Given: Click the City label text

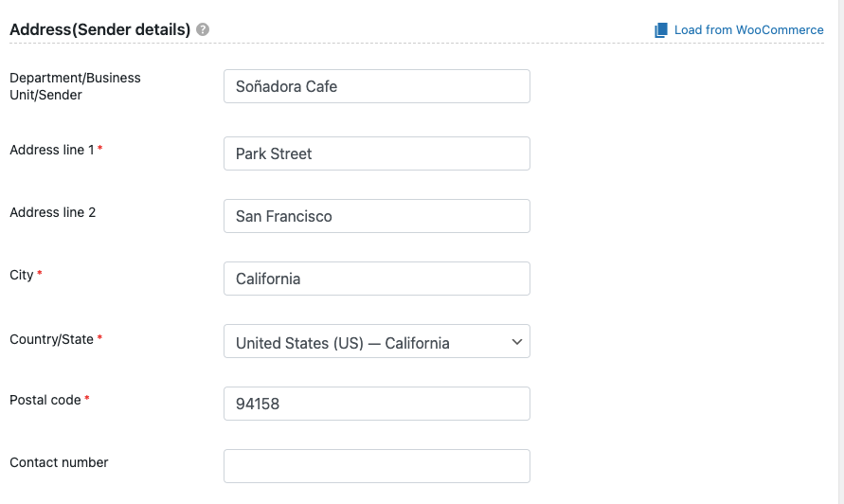Looking at the screenshot, I should pos(22,275).
